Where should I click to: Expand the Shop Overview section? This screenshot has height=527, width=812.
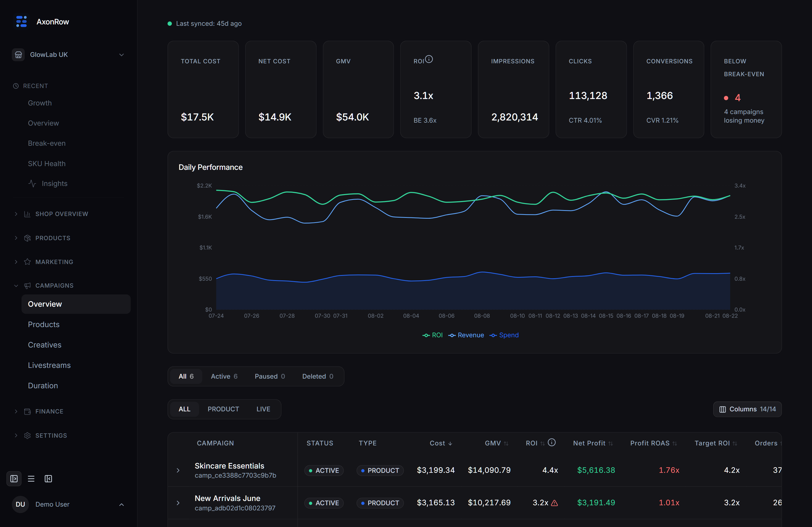(x=16, y=214)
